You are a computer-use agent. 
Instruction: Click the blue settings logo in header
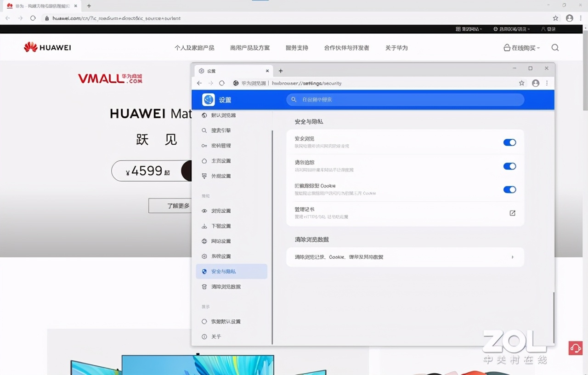click(x=209, y=100)
